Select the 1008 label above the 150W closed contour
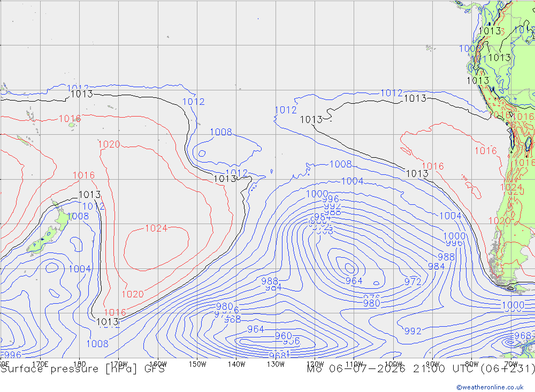Image resolution: width=535 pixels, height=392 pixels. pyautogui.click(x=221, y=132)
